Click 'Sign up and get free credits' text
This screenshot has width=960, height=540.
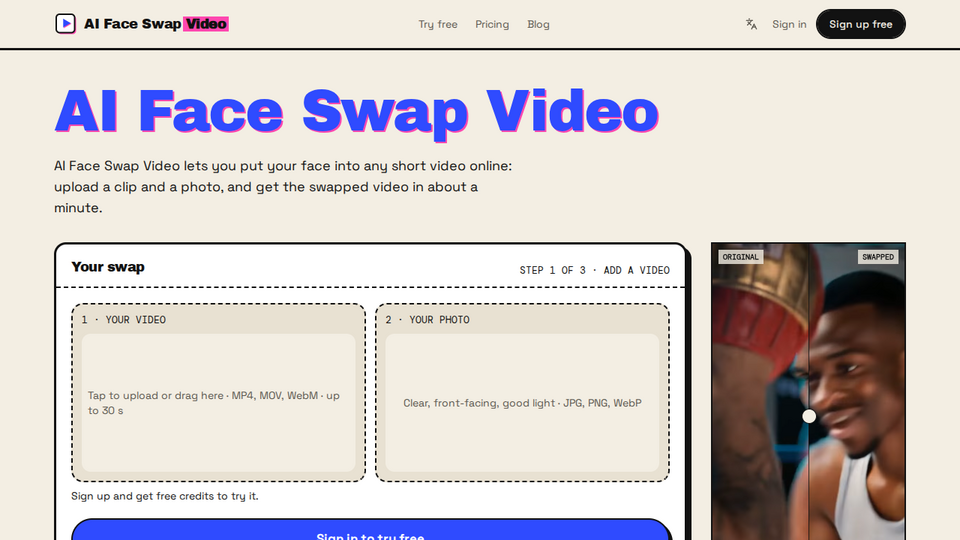165,496
